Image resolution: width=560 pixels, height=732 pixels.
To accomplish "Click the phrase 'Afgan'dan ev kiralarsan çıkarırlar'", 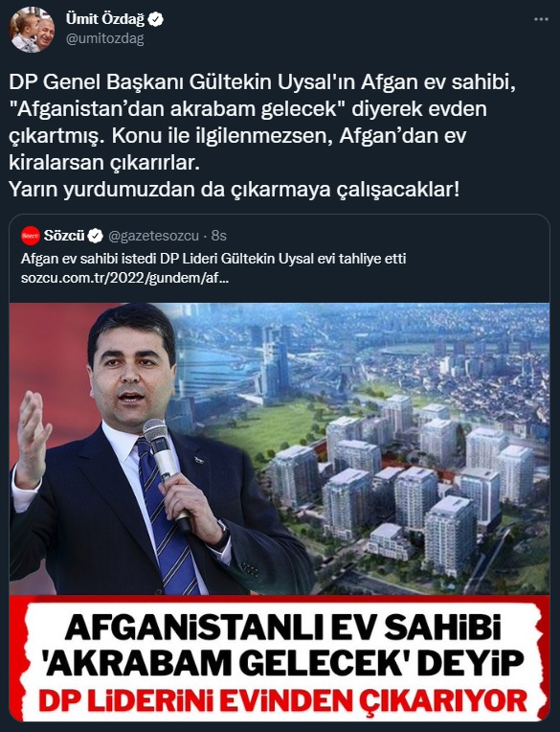I will 237,149.
